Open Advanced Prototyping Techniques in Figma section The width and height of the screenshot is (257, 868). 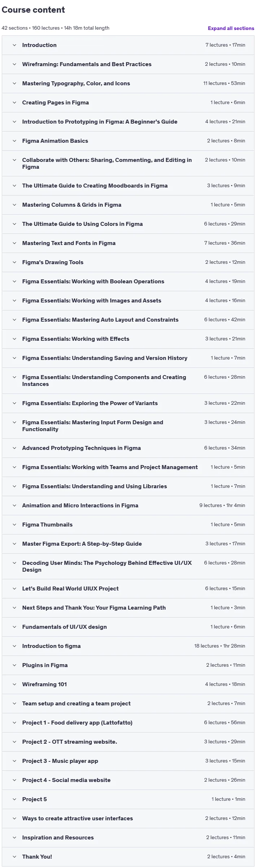[128, 448]
